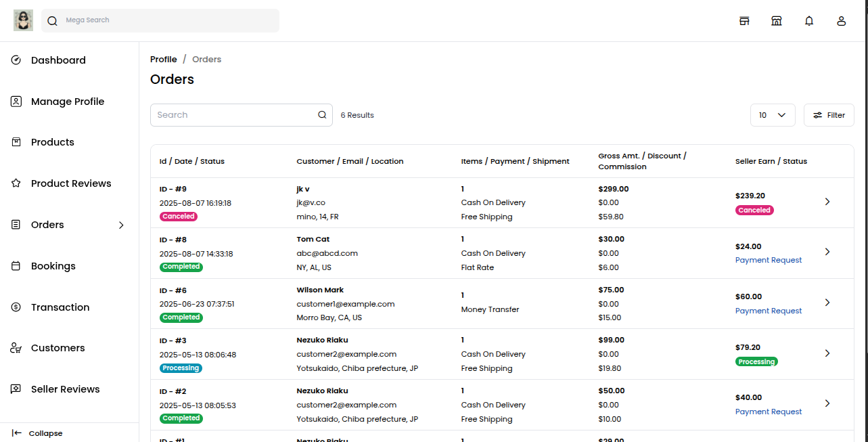Open the Products section
868x442 pixels.
coord(52,141)
